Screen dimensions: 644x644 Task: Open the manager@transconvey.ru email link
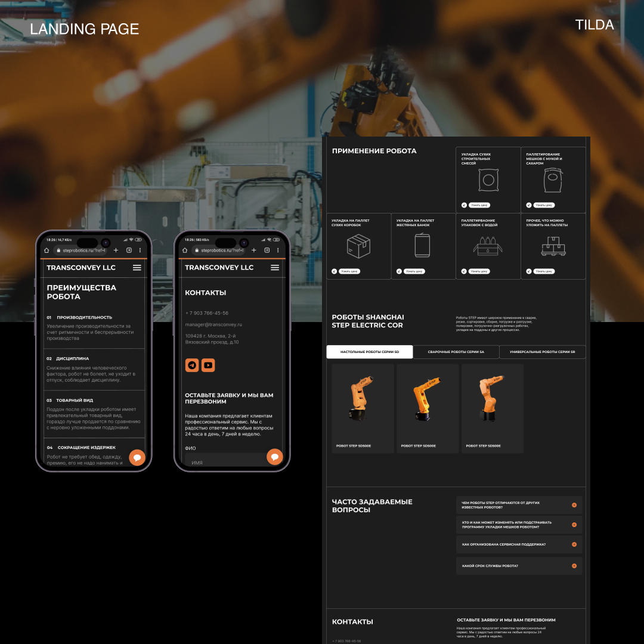(x=215, y=325)
